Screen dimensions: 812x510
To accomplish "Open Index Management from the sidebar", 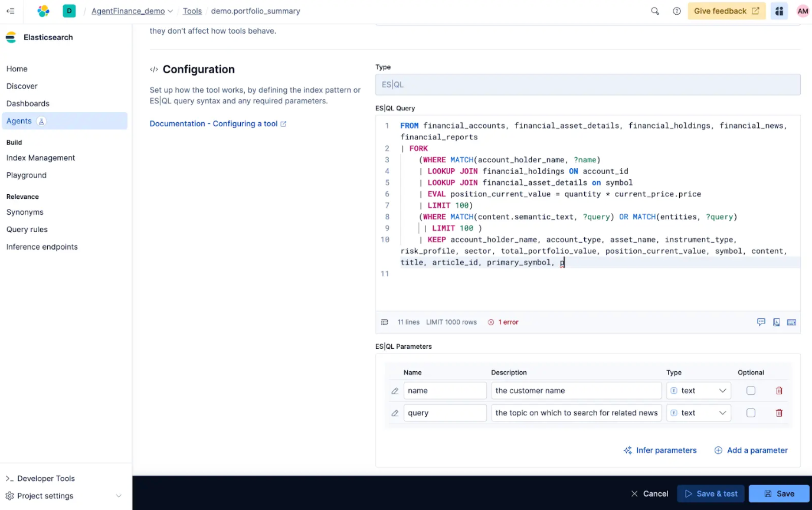I will pos(40,158).
